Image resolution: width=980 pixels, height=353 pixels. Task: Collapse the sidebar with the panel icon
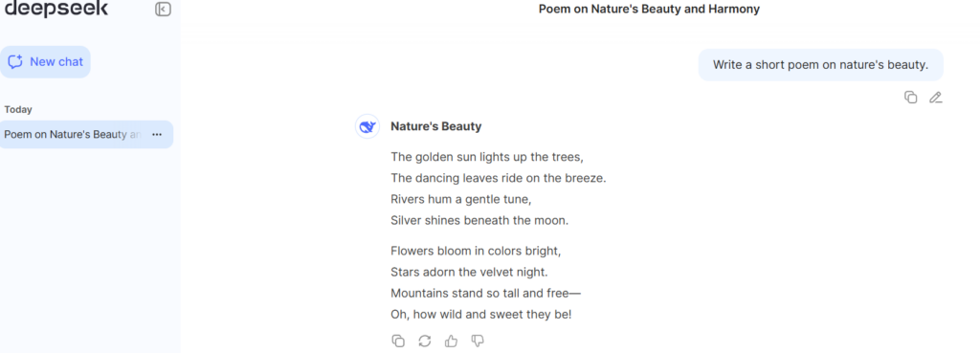click(x=163, y=10)
